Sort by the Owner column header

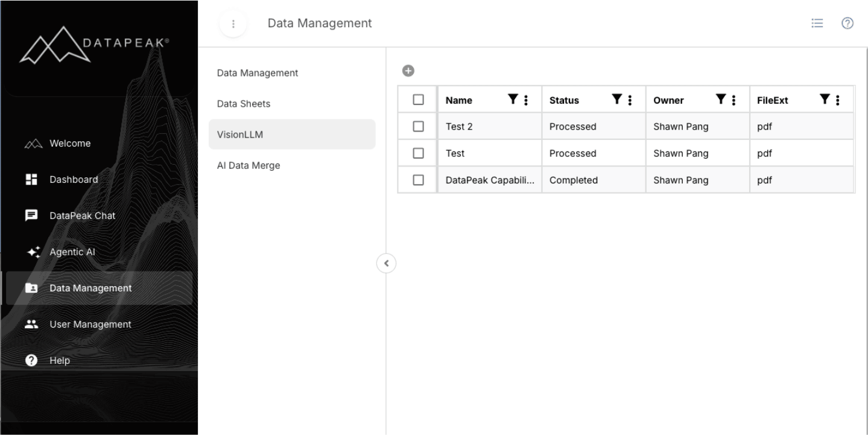tap(668, 100)
